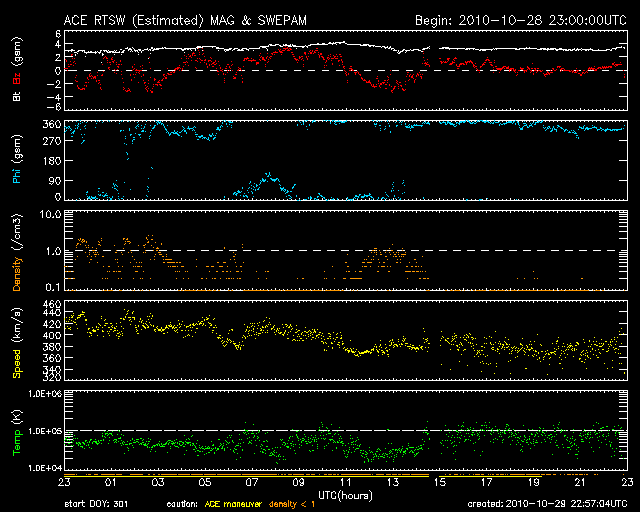Click the '0.1' tick on the Density axis

54,287
